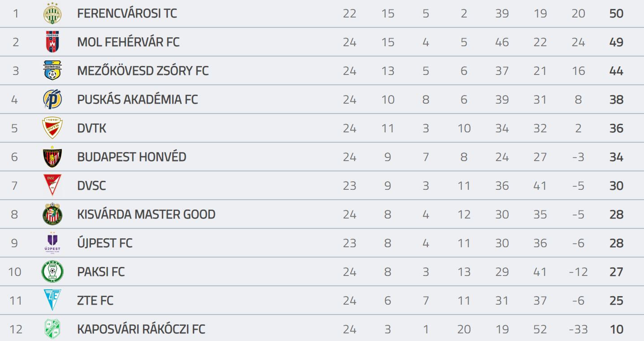The image size is (644, 341).
Task: Open the BUDAPEST HONVÉD team name
Action: click(131, 157)
